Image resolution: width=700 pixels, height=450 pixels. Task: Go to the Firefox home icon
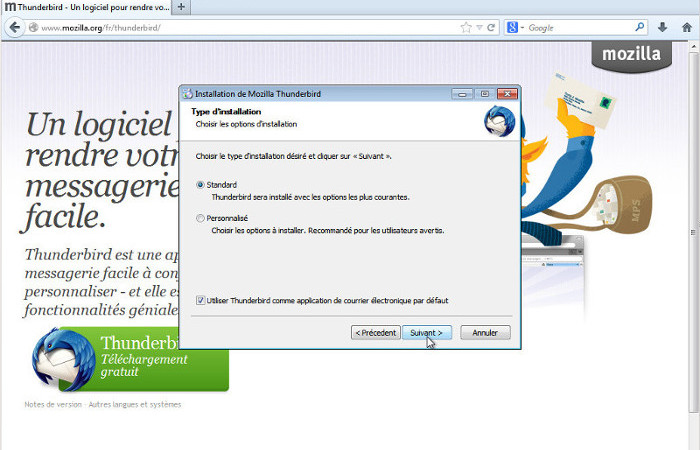point(687,27)
